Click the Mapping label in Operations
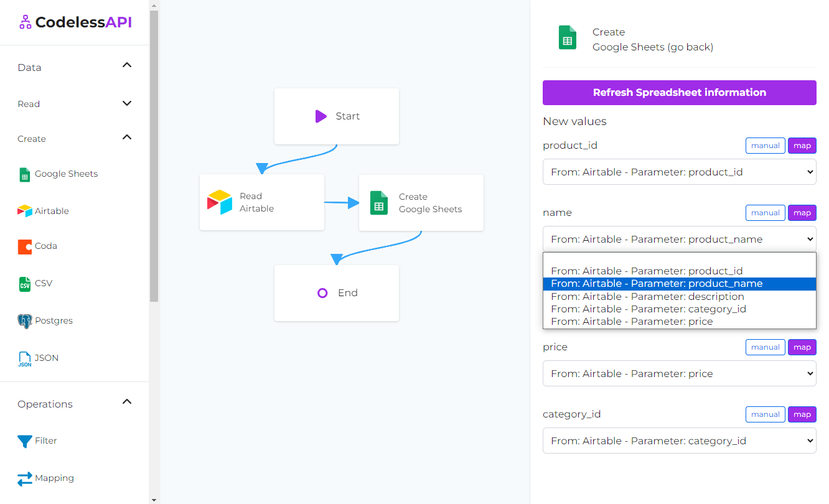This screenshot has width=829, height=504. [54, 478]
